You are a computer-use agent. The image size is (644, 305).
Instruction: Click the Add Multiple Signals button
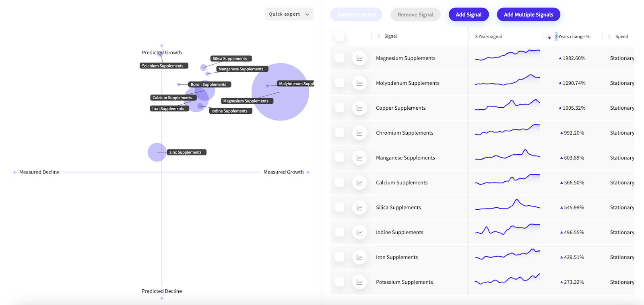528,14
